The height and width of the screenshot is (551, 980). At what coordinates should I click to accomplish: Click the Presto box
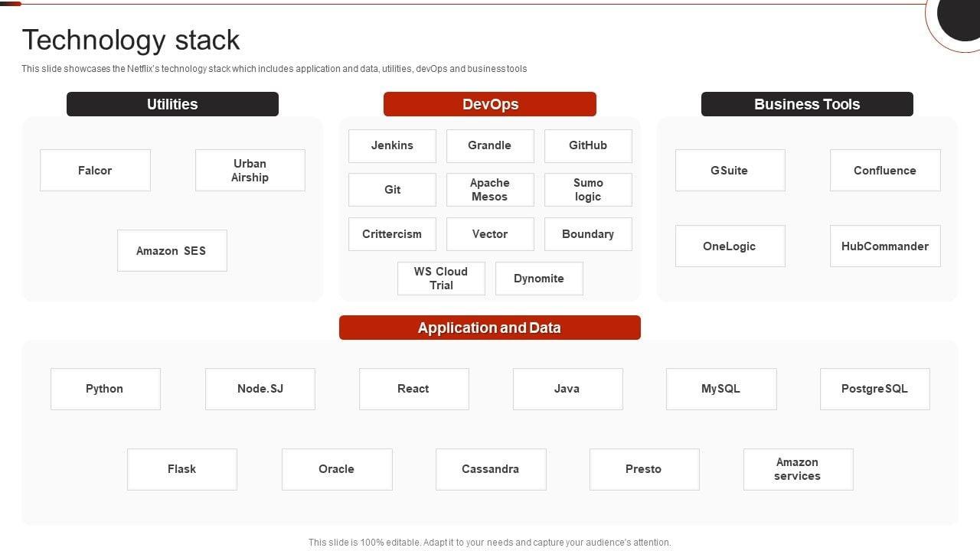pyautogui.click(x=645, y=469)
